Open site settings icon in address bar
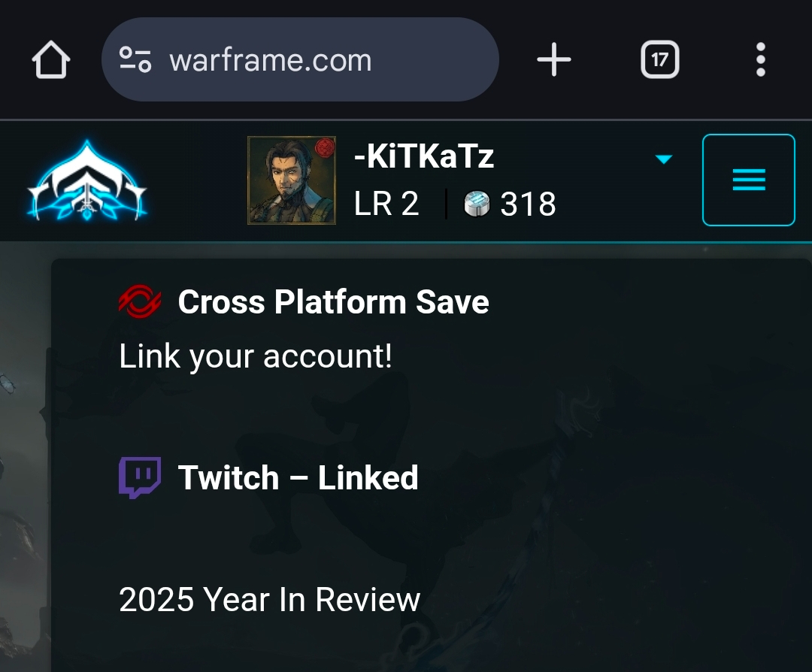The height and width of the screenshot is (672, 812). (x=135, y=59)
